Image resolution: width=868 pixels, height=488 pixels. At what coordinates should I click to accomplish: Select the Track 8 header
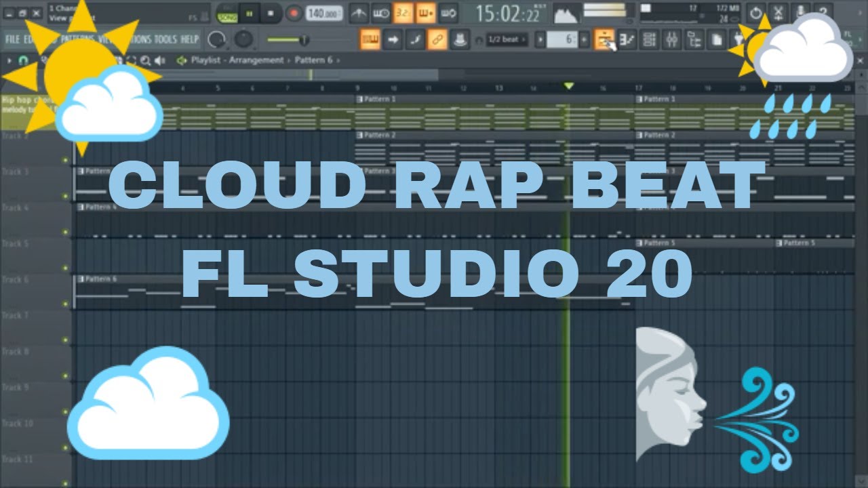tap(35, 363)
